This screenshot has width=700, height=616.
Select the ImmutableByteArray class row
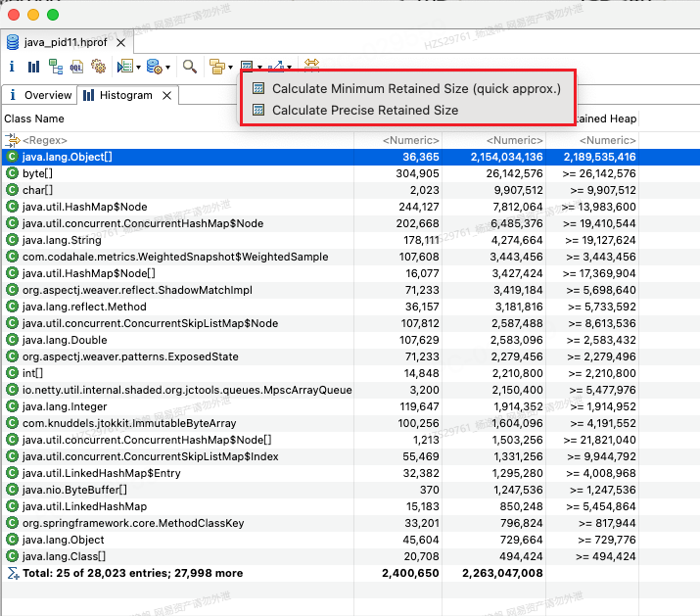350,423
